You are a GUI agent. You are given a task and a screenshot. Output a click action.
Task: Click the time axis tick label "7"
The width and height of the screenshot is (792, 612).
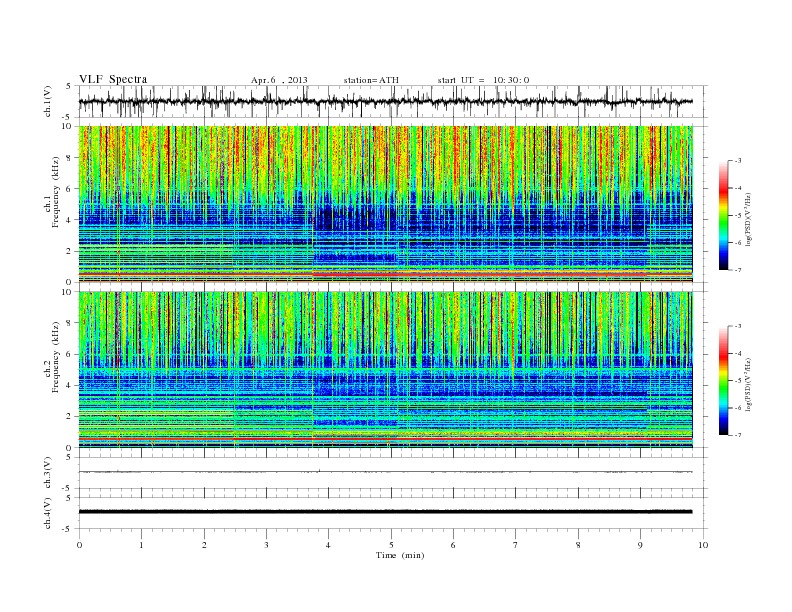pyautogui.click(x=516, y=545)
